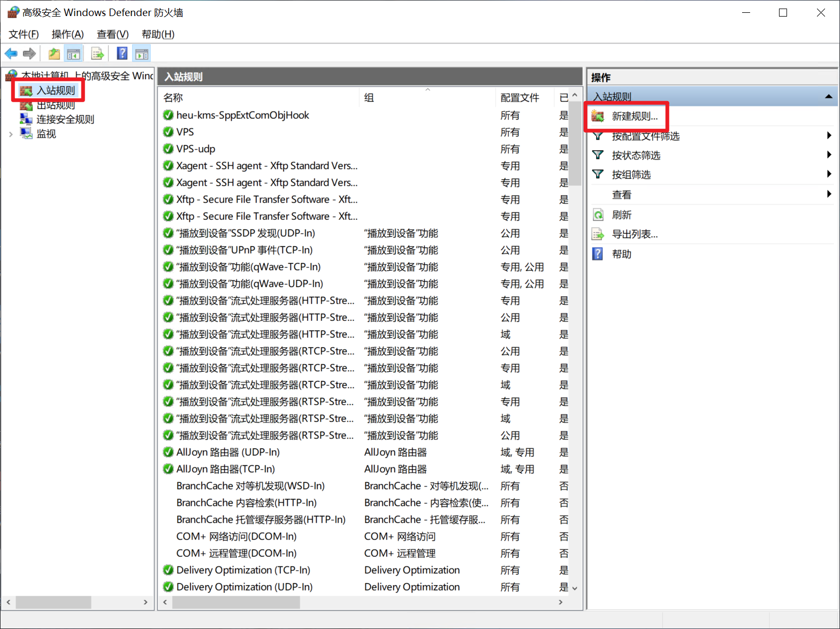The height and width of the screenshot is (629, 840).
Task: Click green check icon of Delivery Optimization (TCP-In)
Action: [x=169, y=570]
